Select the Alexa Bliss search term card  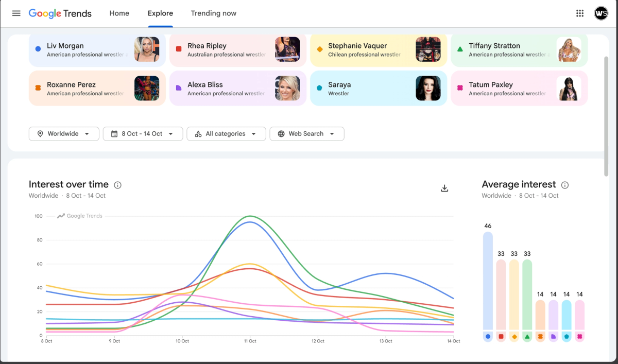238,88
